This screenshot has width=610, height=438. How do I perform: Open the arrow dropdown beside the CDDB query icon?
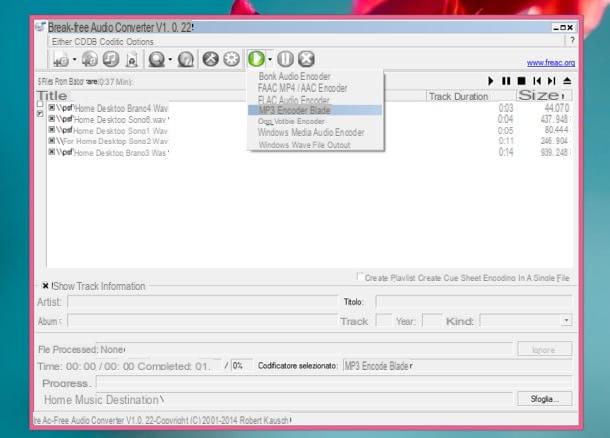(x=170, y=60)
